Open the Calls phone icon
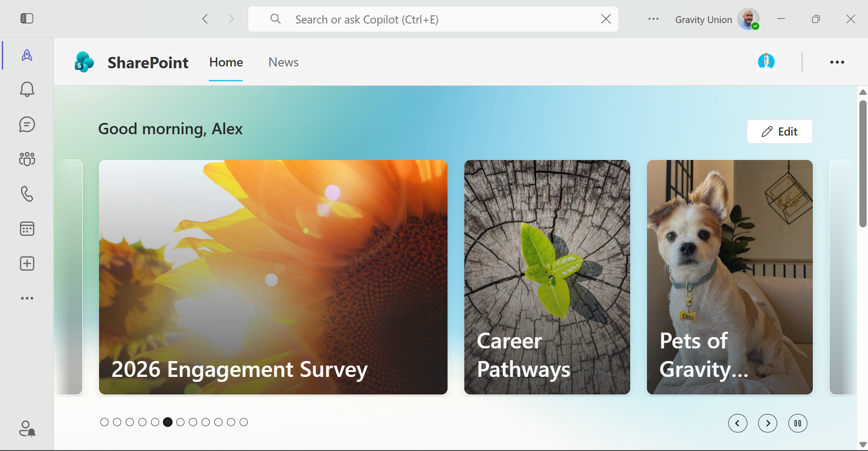The height and width of the screenshot is (451, 868). [x=27, y=194]
